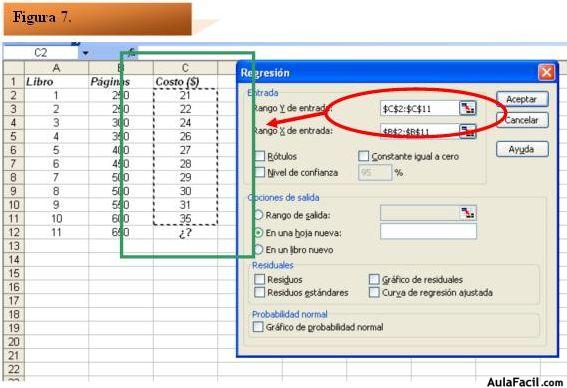
Task: Enable Gráfico de residuales checkbox
Action: 374,279
